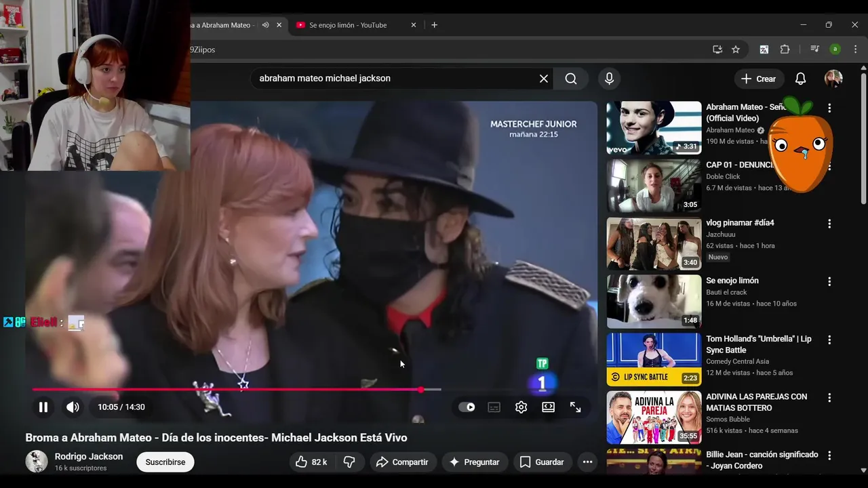Open options menu for Se enojo limón
The width and height of the screenshot is (868, 488).
tap(829, 281)
